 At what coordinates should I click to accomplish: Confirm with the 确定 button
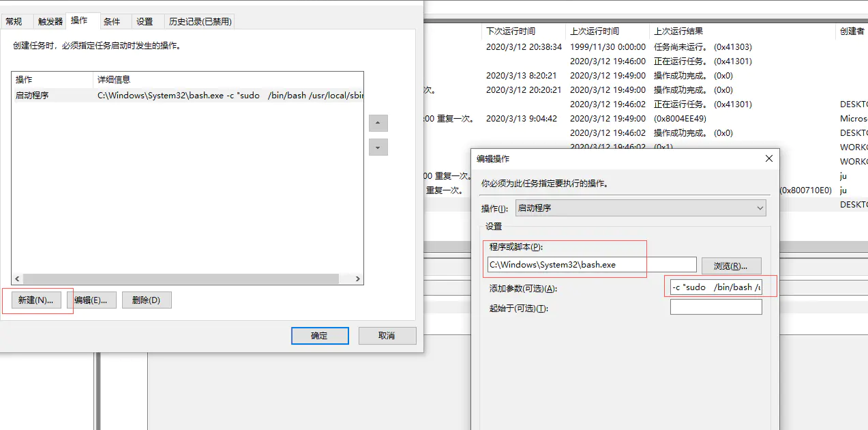tap(320, 336)
